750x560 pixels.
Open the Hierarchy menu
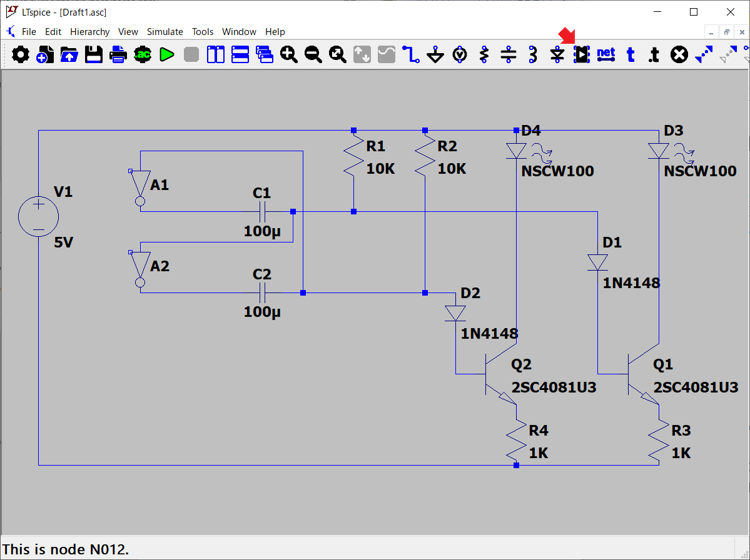(x=89, y=32)
